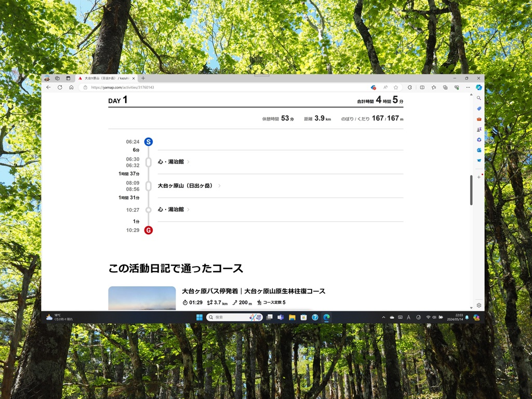Open File Explorer from the taskbar
Screen dimensions: 532x399
coord(292,317)
